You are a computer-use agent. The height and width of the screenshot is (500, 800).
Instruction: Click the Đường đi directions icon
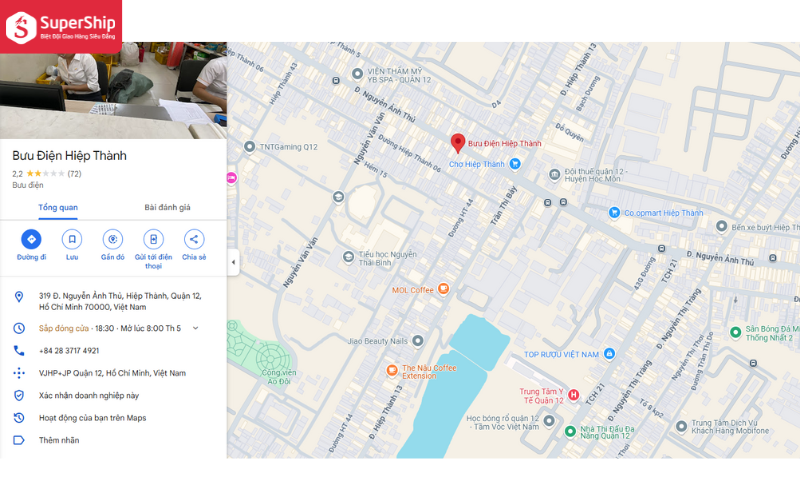[31, 239]
